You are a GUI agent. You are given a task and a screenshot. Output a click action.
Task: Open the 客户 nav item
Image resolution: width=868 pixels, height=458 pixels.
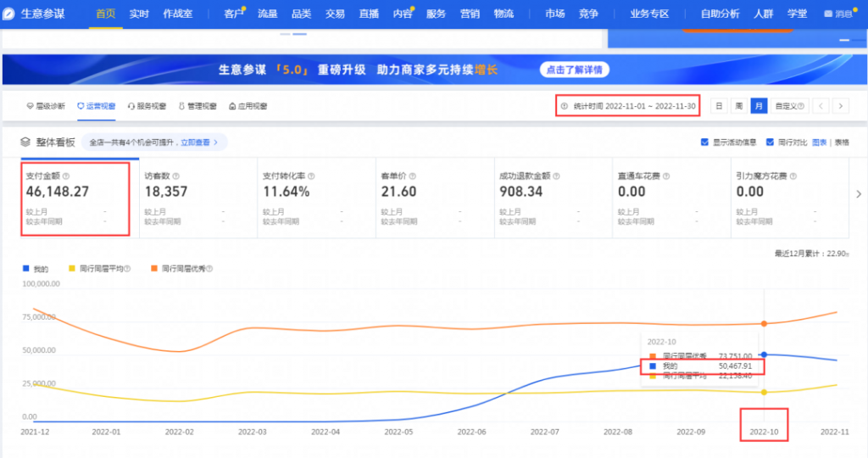pos(234,14)
